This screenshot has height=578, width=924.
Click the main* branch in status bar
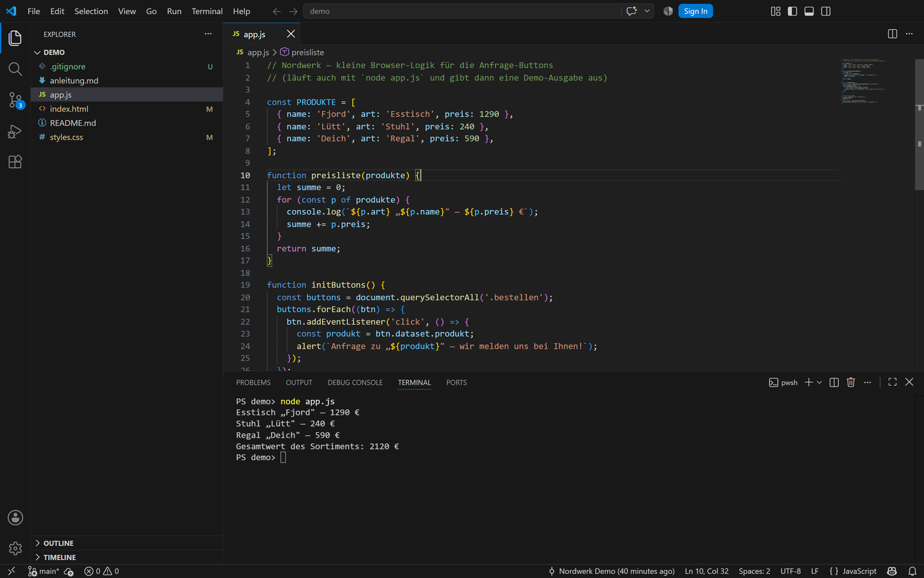coord(43,571)
